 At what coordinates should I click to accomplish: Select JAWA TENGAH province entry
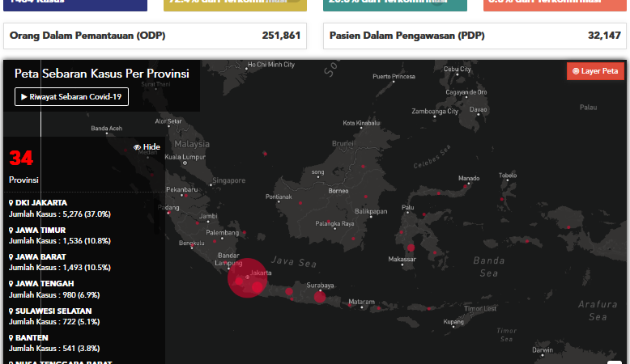pyautogui.click(x=45, y=284)
